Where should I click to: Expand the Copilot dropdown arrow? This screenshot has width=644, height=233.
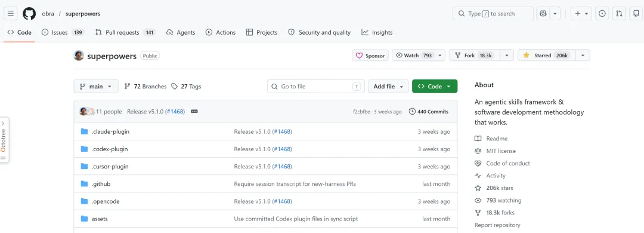pyautogui.click(x=555, y=14)
